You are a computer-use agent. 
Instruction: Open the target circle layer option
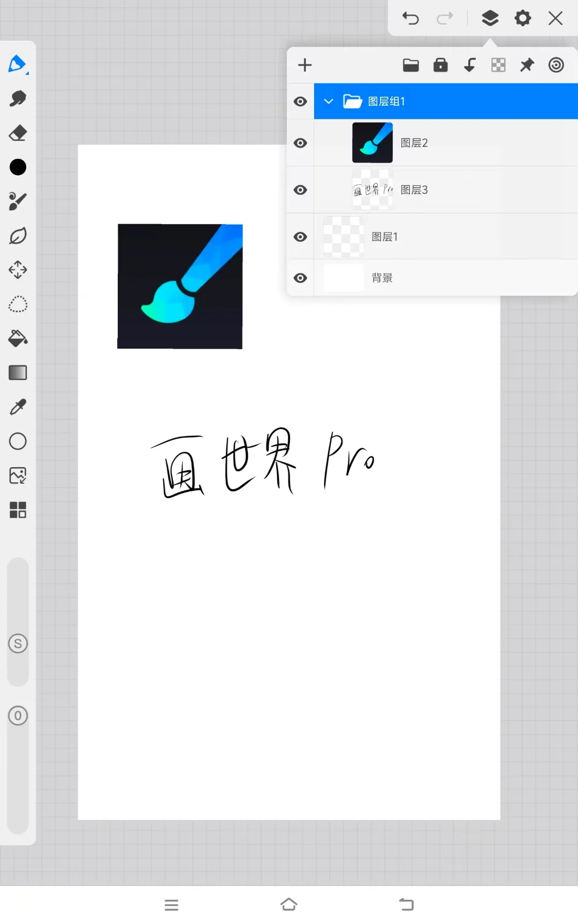[x=556, y=65]
